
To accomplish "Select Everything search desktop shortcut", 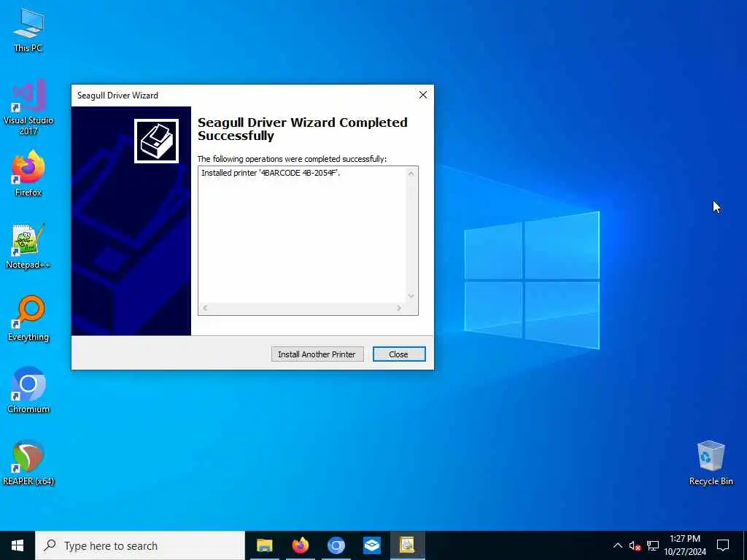I will pyautogui.click(x=28, y=318).
